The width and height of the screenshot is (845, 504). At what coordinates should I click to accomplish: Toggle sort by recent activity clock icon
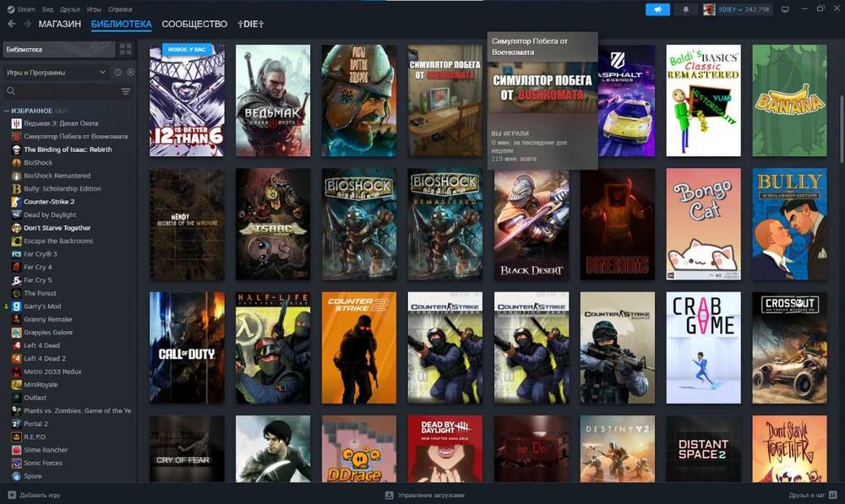pos(118,72)
